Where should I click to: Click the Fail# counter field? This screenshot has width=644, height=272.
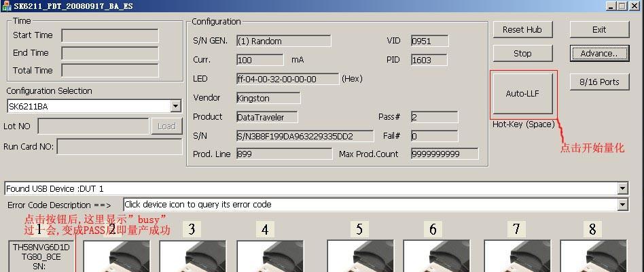click(x=435, y=136)
